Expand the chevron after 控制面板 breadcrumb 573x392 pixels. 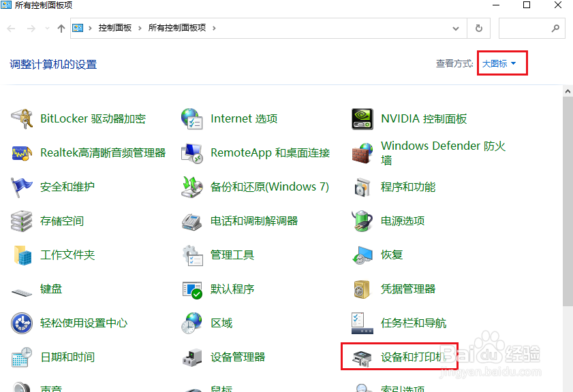pyautogui.click(x=140, y=28)
